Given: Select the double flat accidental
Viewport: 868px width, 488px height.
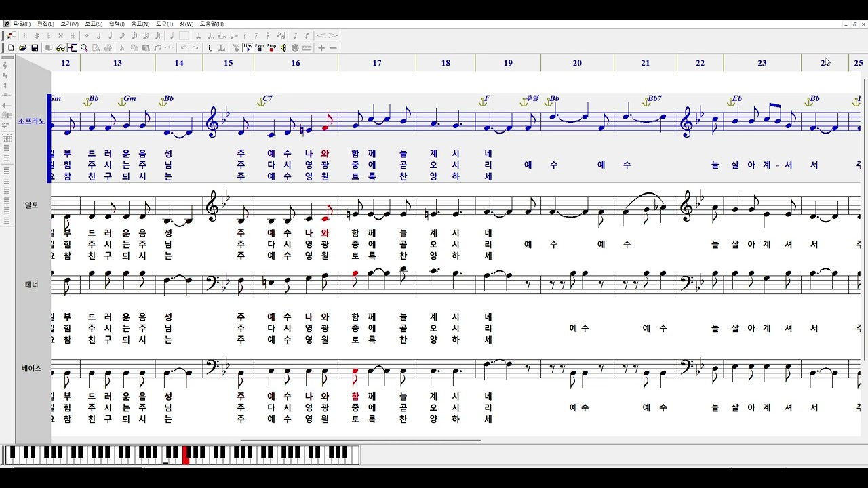Looking at the screenshot, I should [73, 35].
